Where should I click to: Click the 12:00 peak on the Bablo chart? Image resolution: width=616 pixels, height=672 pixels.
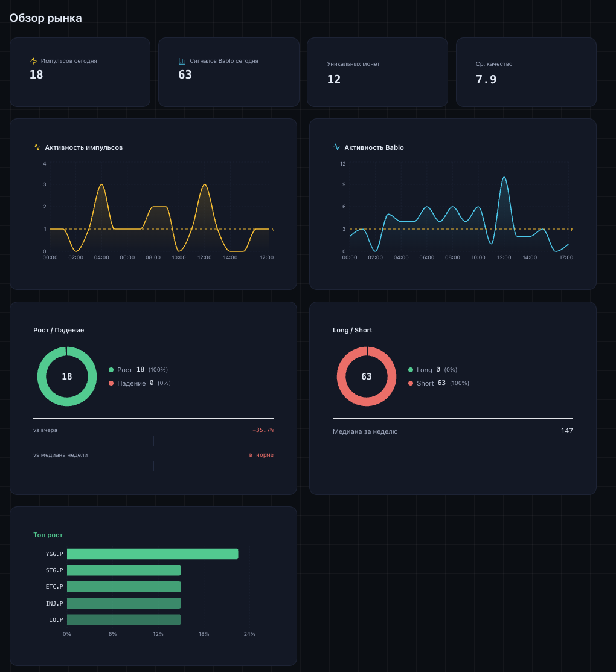tap(504, 178)
